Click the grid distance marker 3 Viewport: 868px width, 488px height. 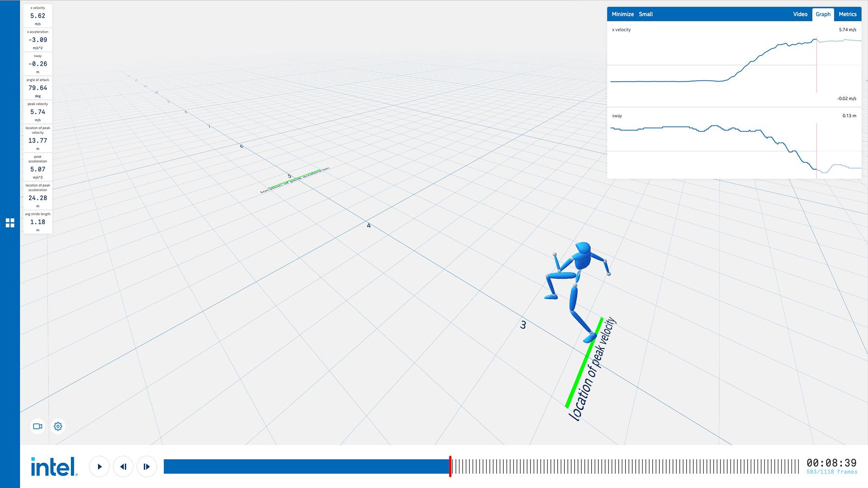pyautogui.click(x=523, y=324)
